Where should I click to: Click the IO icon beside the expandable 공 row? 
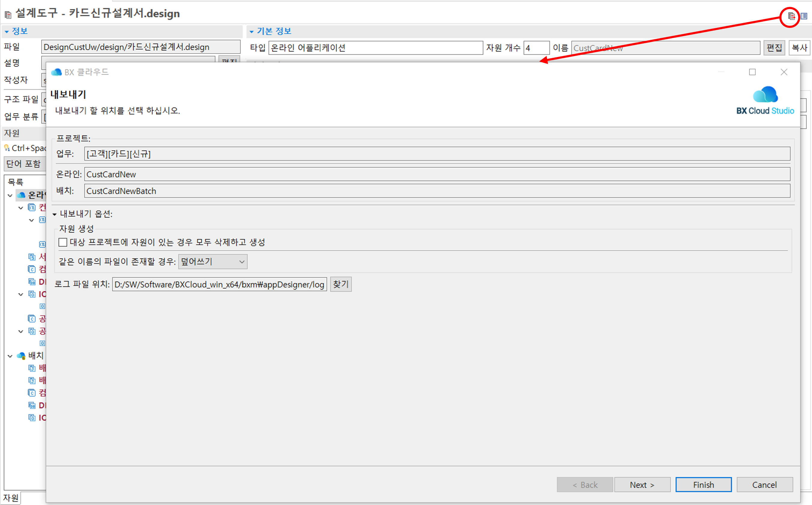pos(32,331)
